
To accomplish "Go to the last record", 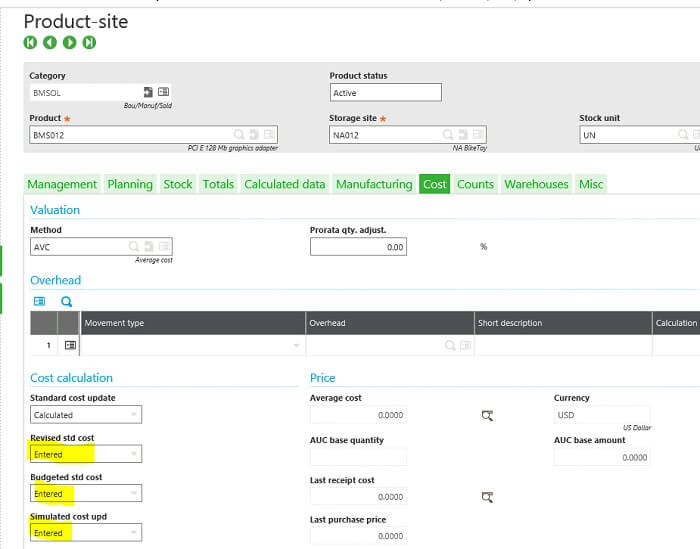I will click(89, 42).
